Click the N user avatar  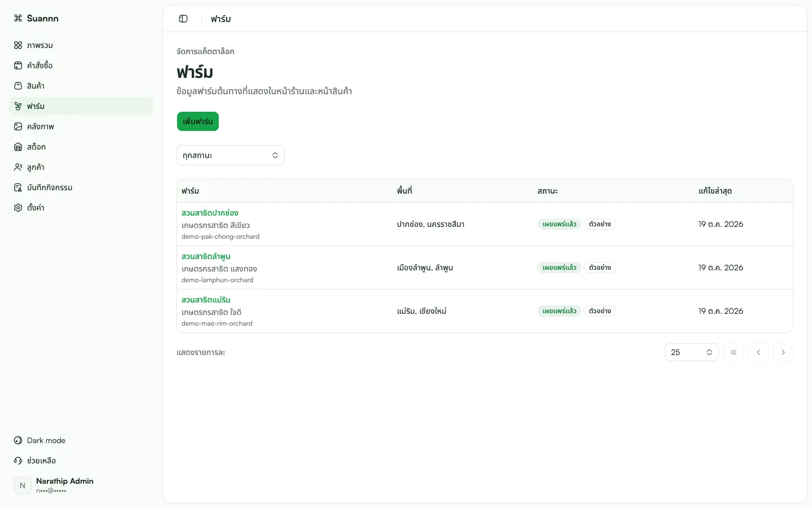[23, 485]
